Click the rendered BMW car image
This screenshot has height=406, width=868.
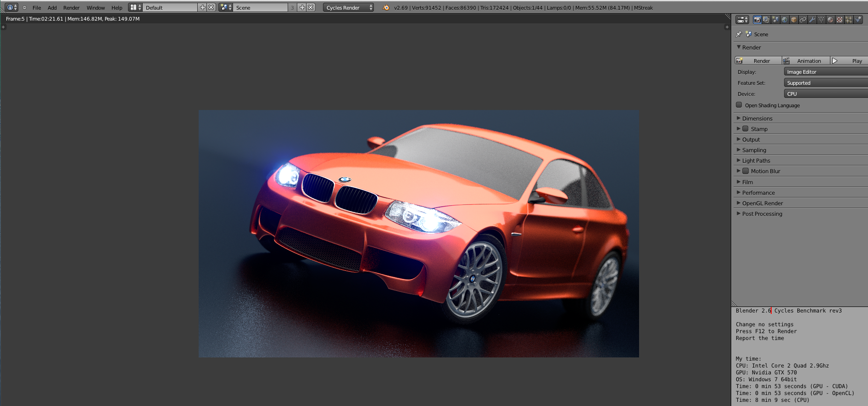418,233
